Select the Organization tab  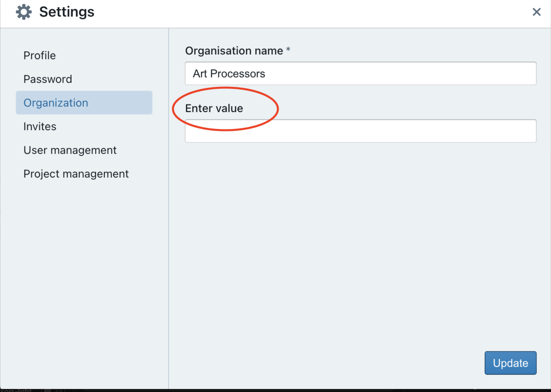56,103
